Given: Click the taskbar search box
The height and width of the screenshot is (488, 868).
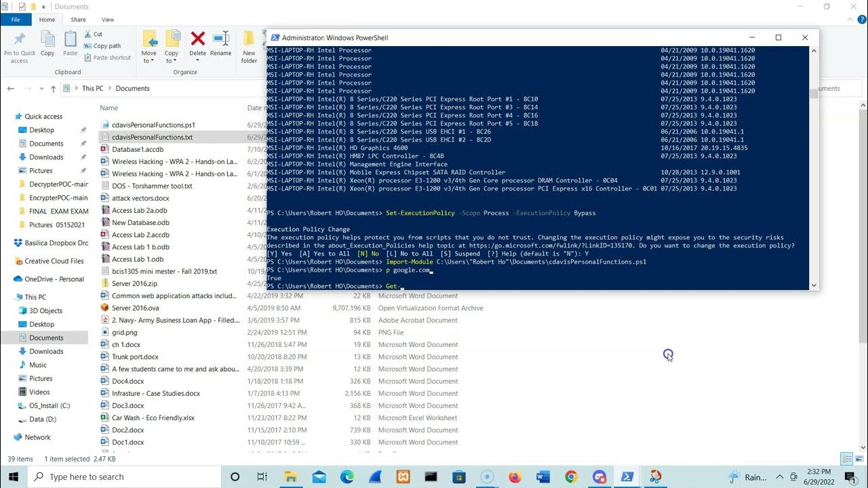Looking at the screenshot, I should 124,476.
